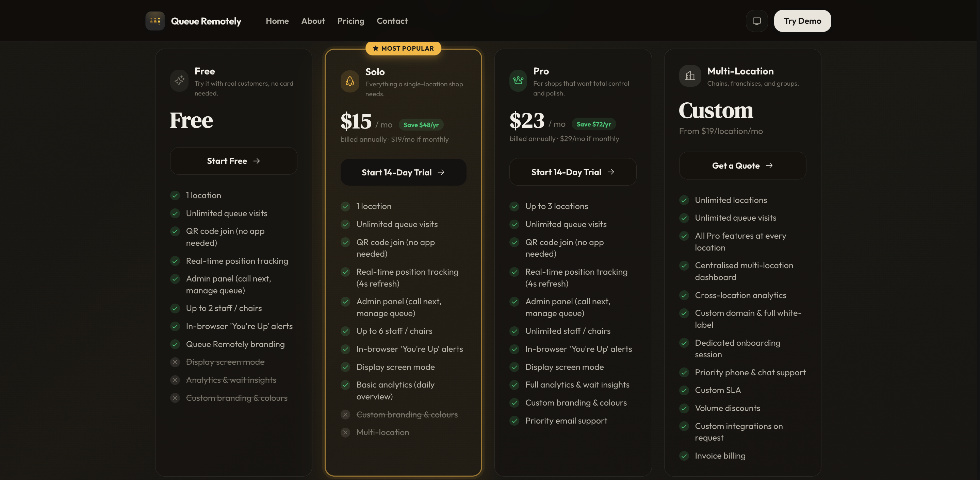Open the About navigation link
The height and width of the screenshot is (480, 980).
pyautogui.click(x=313, y=21)
